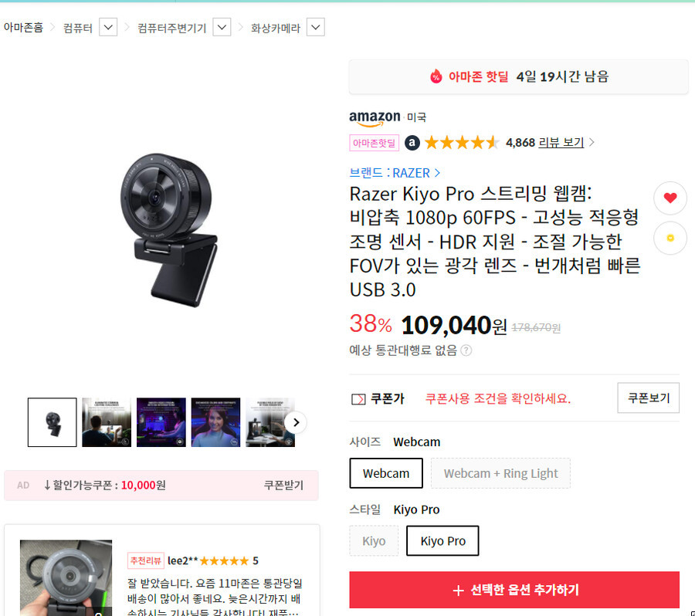
Task: Select the Webcam + Ring Light option
Action: (500, 473)
